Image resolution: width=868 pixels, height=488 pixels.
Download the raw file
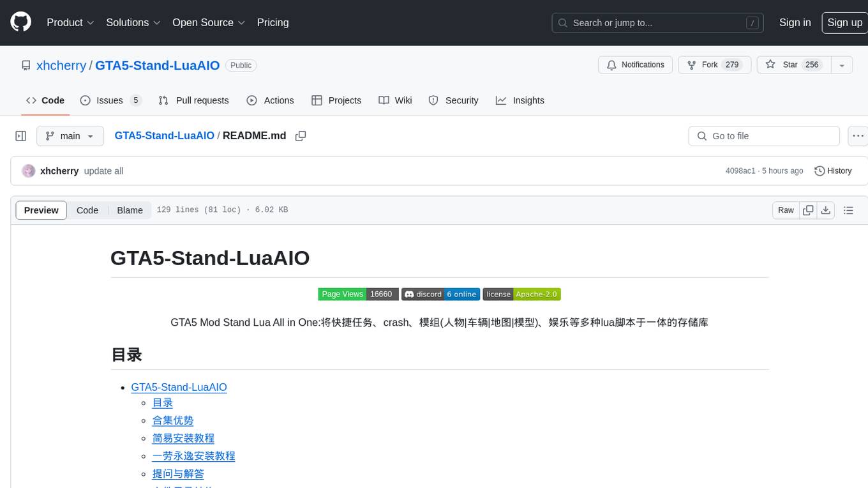pyautogui.click(x=825, y=210)
